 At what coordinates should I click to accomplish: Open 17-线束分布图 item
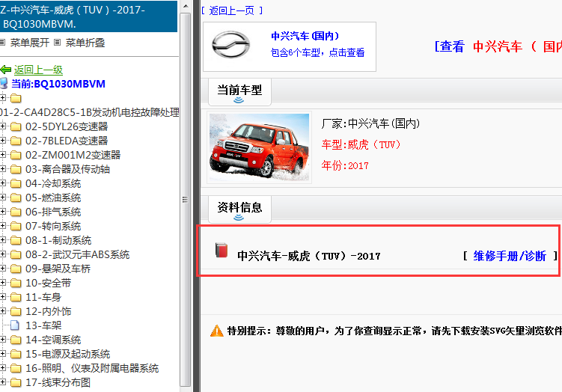(58, 382)
